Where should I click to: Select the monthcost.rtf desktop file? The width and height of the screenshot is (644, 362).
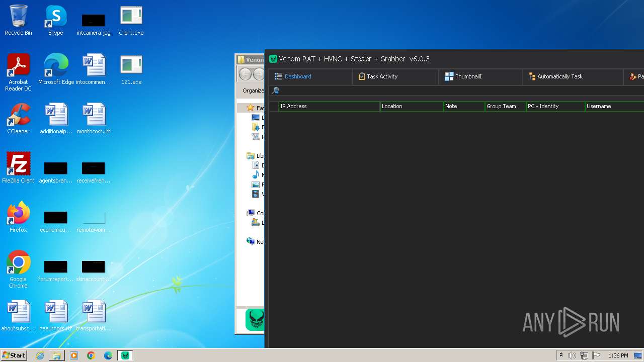point(94,119)
